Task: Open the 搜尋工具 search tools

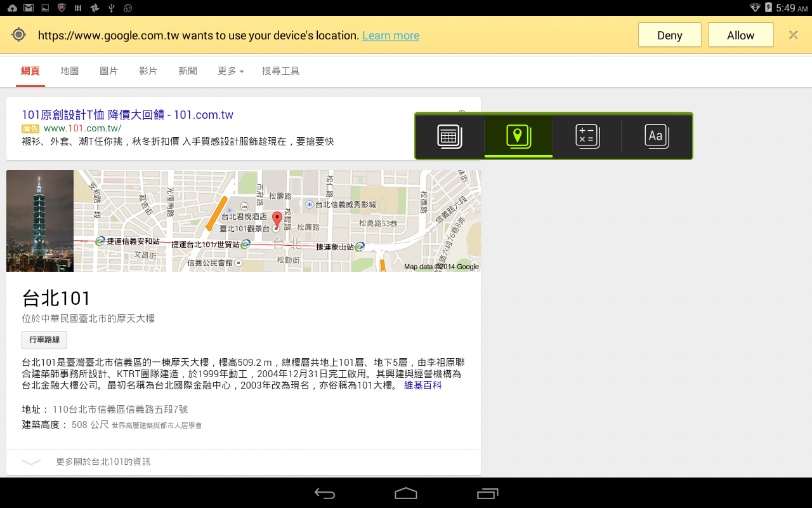Action: [x=281, y=71]
